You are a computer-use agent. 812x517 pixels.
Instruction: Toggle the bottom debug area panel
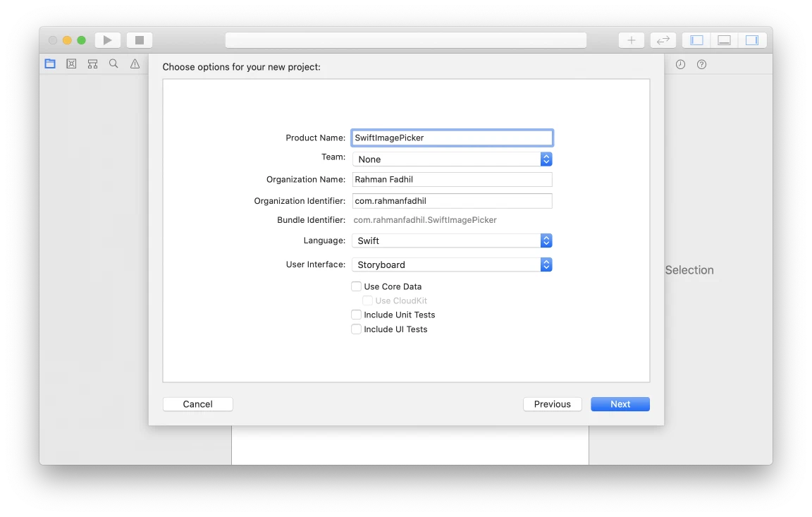click(724, 40)
